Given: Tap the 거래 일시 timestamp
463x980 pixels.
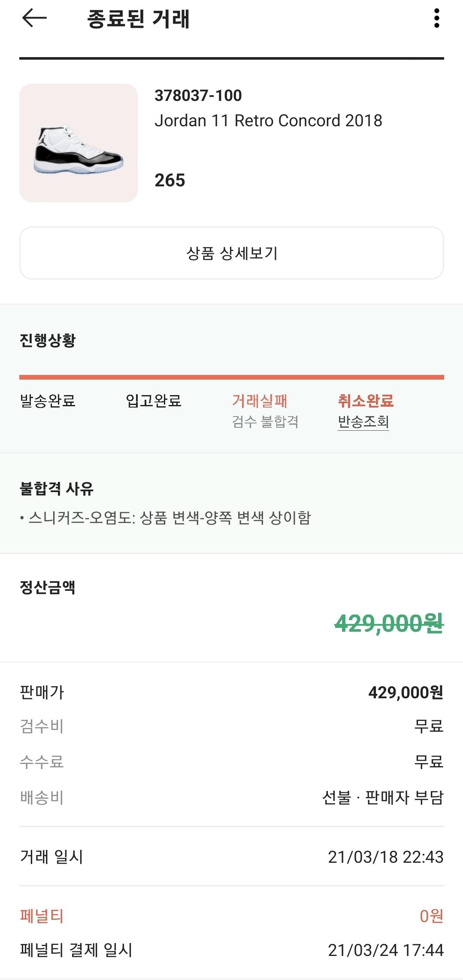Looking at the screenshot, I should [x=385, y=857].
